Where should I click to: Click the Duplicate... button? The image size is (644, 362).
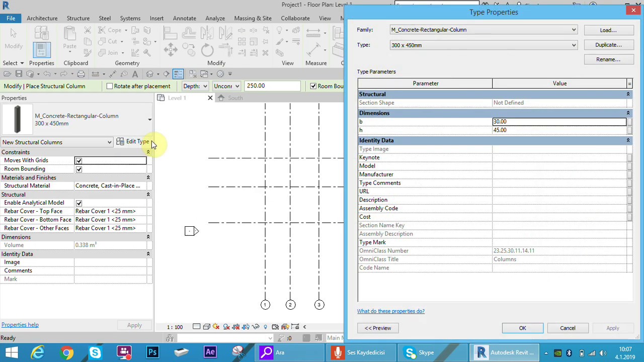608,45
